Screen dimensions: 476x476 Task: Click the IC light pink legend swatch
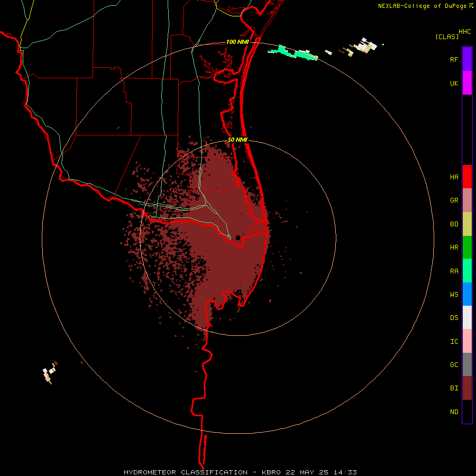pos(467,341)
